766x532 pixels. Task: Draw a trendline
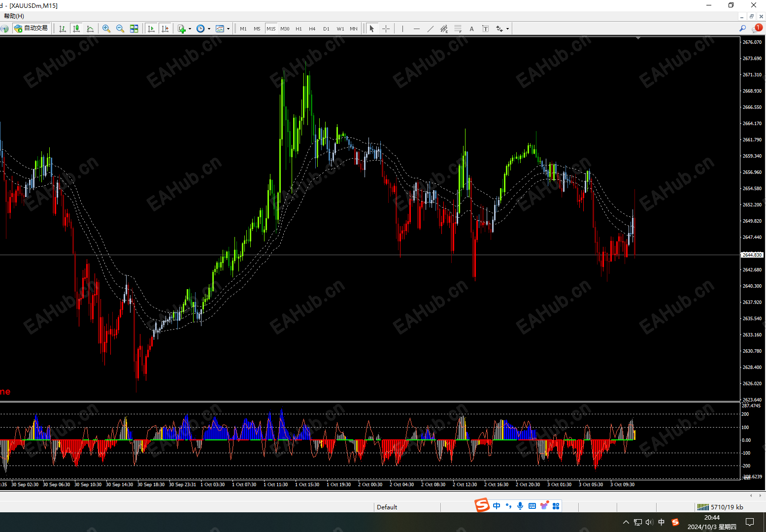tap(431, 29)
